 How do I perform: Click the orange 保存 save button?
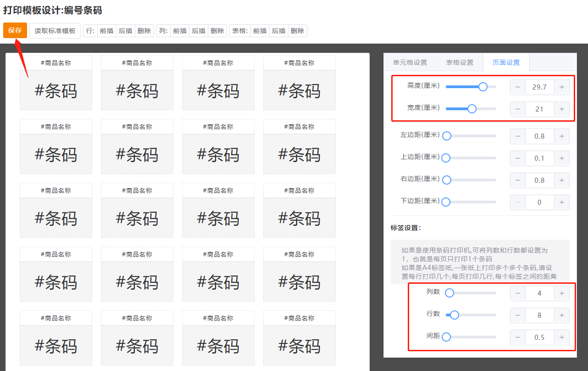click(x=15, y=31)
